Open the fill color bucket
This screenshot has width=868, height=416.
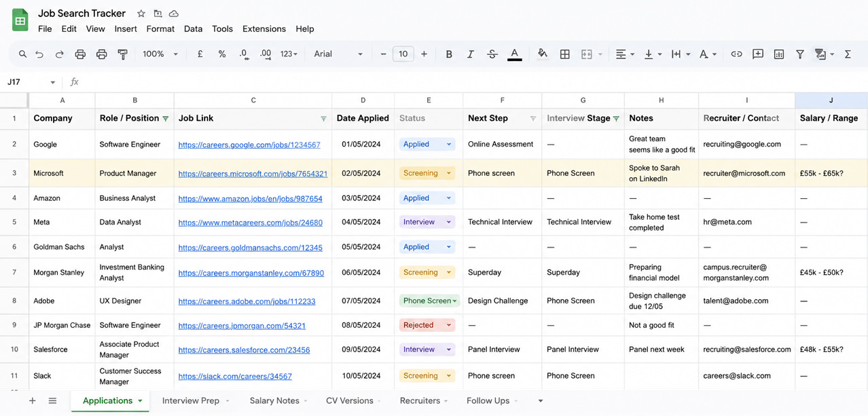(542, 54)
